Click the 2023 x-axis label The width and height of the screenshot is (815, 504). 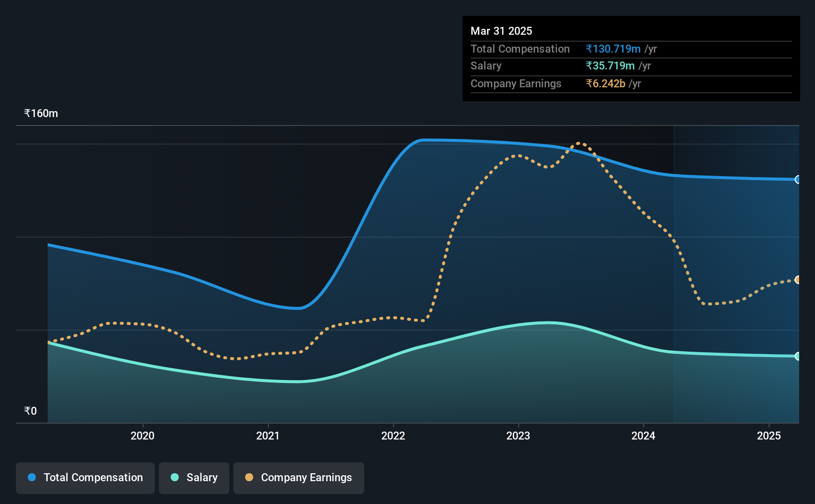tap(518, 436)
